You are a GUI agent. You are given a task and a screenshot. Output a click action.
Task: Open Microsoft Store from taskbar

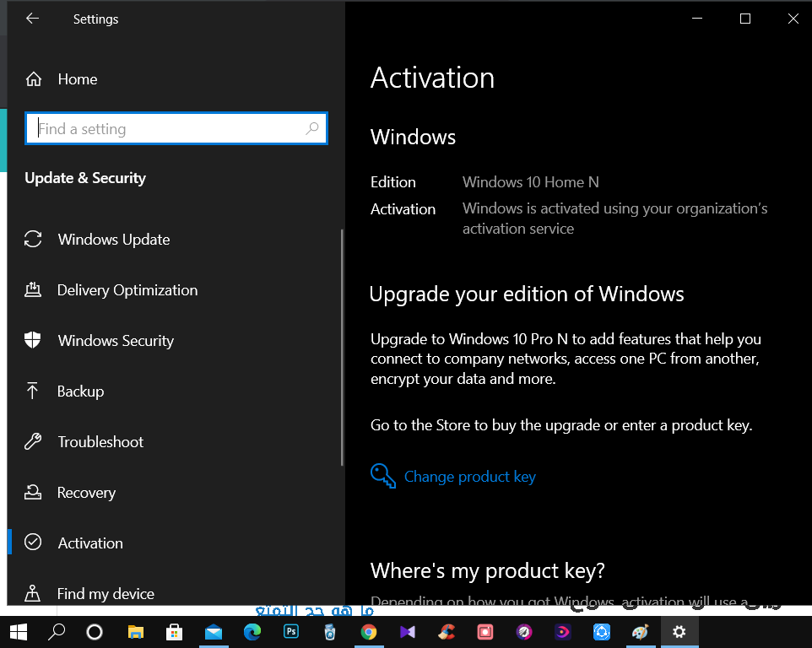(x=174, y=632)
